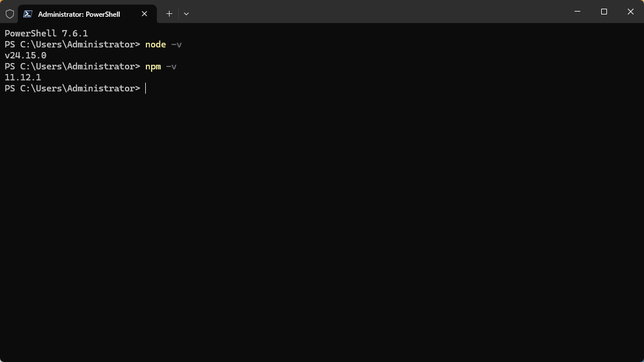
Task: Select the Administrator: PowerShell tab
Action: click(x=78, y=13)
